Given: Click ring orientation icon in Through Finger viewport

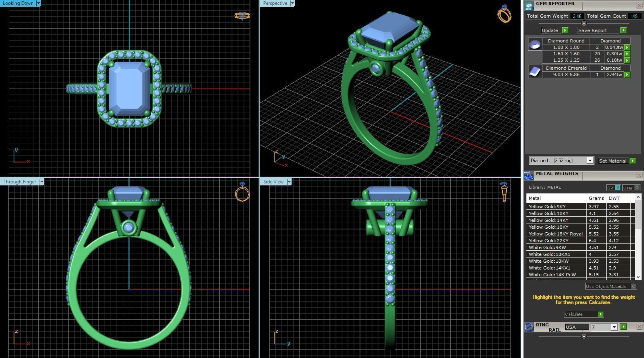Looking at the screenshot, I should [242, 192].
